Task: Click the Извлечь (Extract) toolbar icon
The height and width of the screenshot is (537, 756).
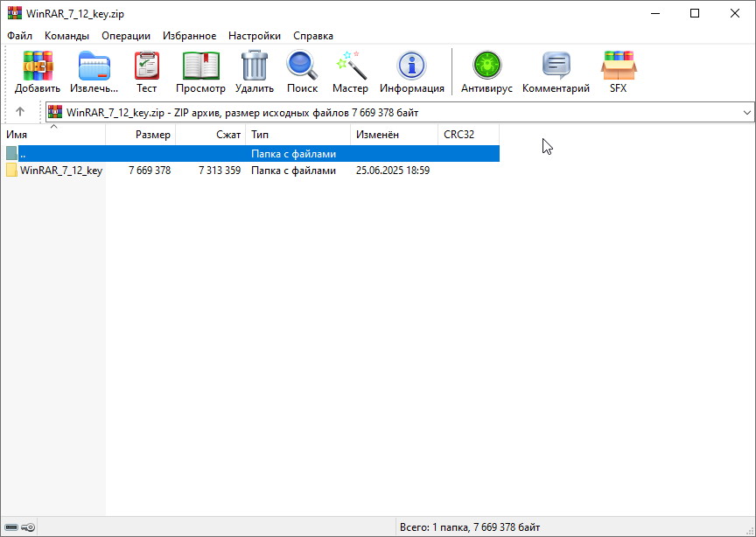Action: coord(94,66)
